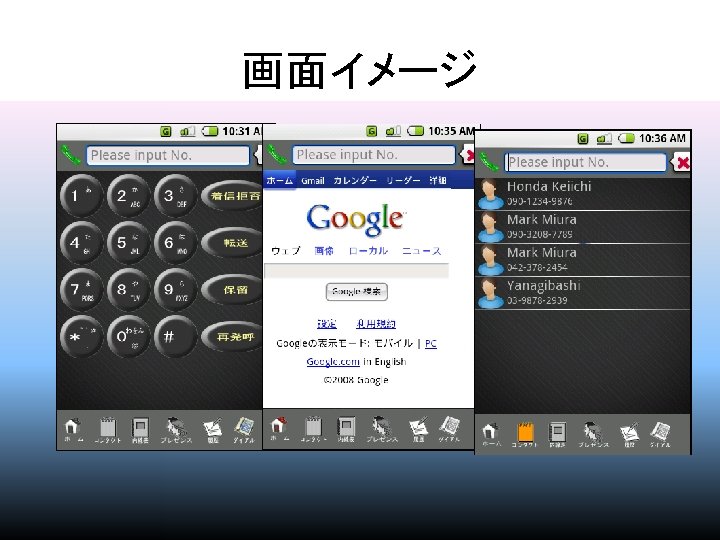Image resolution: width=720 pixels, height=540 pixels.
Task: Tap 保留 hold button
Action: coord(232,290)
